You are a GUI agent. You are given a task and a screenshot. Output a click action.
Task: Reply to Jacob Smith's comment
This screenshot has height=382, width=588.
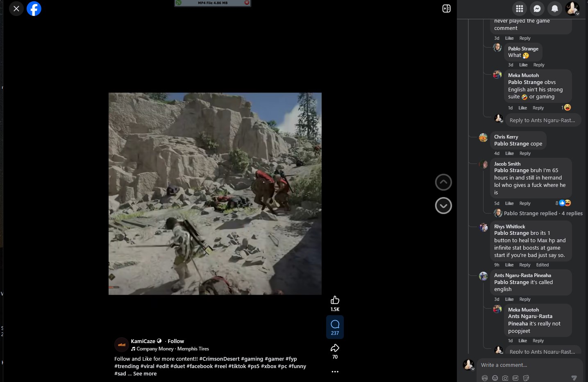point(525,203)
